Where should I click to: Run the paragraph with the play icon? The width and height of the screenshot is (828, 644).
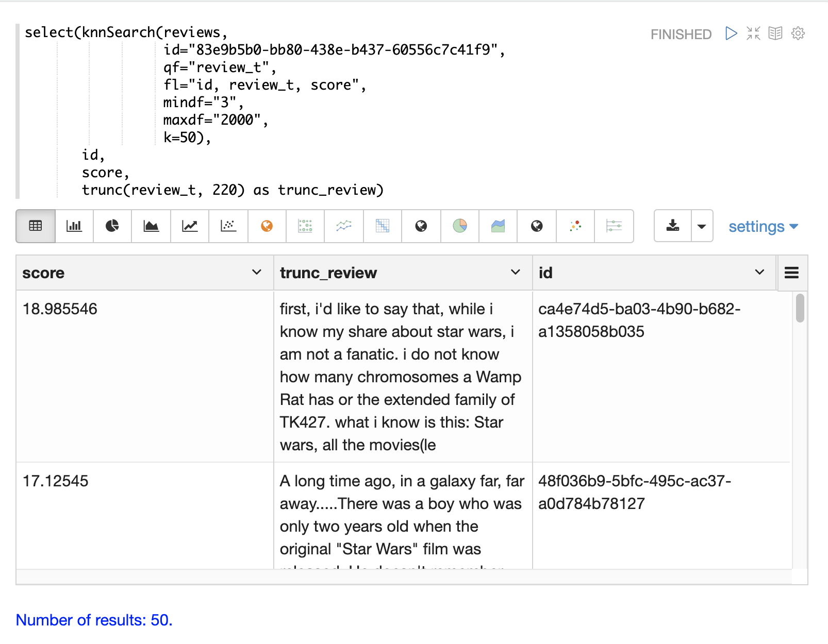731,33
